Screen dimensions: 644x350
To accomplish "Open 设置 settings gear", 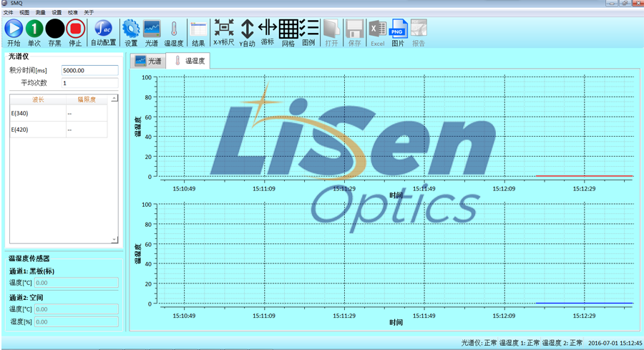I will tap(131, 33).
